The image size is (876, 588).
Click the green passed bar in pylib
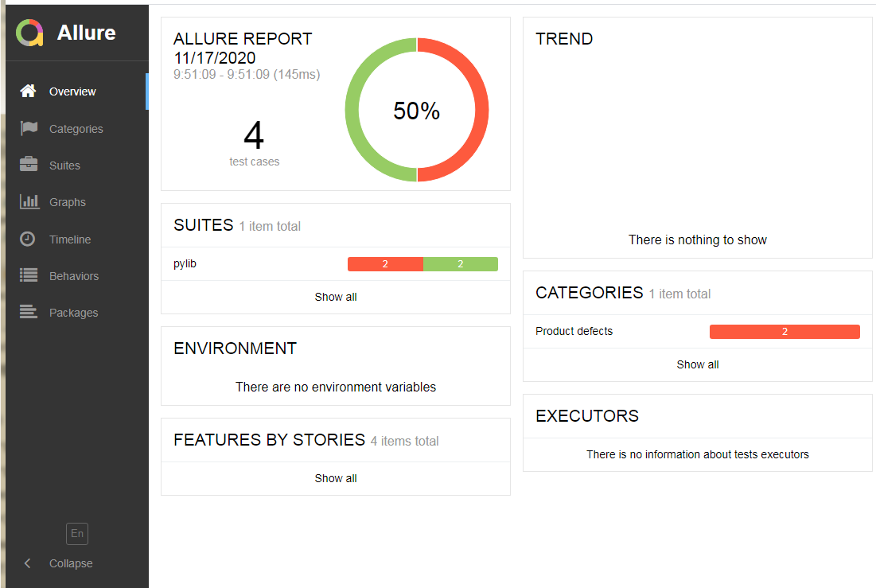[461, 264]
